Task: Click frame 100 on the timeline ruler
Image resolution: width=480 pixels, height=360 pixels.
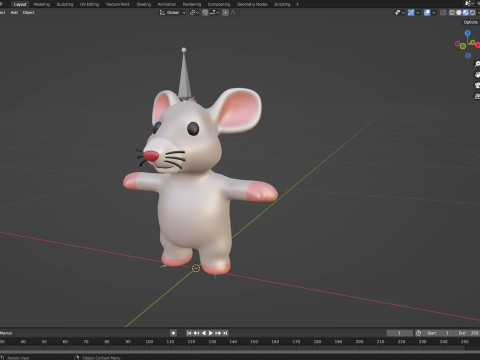Action: coord(149,342)
